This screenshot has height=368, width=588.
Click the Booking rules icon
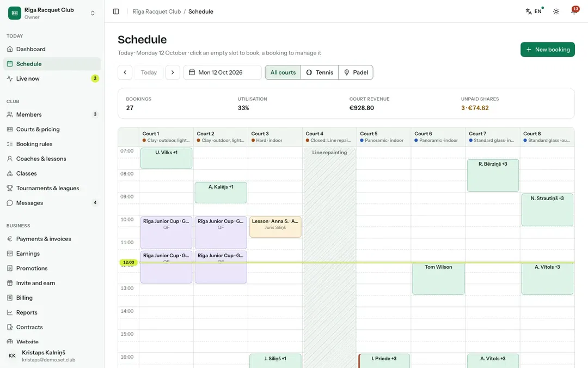(10, 144)
